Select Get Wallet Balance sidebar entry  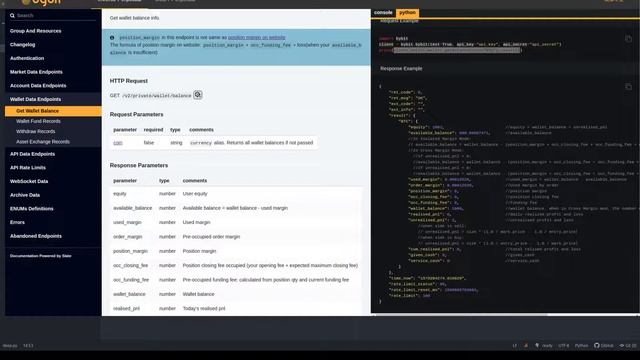coord(53,111)
